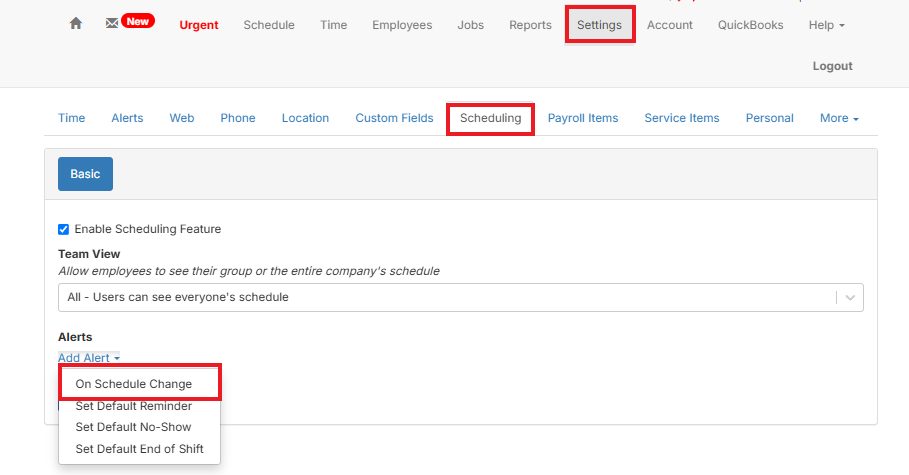Viewport: 909px width, 475px height.
Task: Open the Add Alert dropdown
Action: coord(89,358)
